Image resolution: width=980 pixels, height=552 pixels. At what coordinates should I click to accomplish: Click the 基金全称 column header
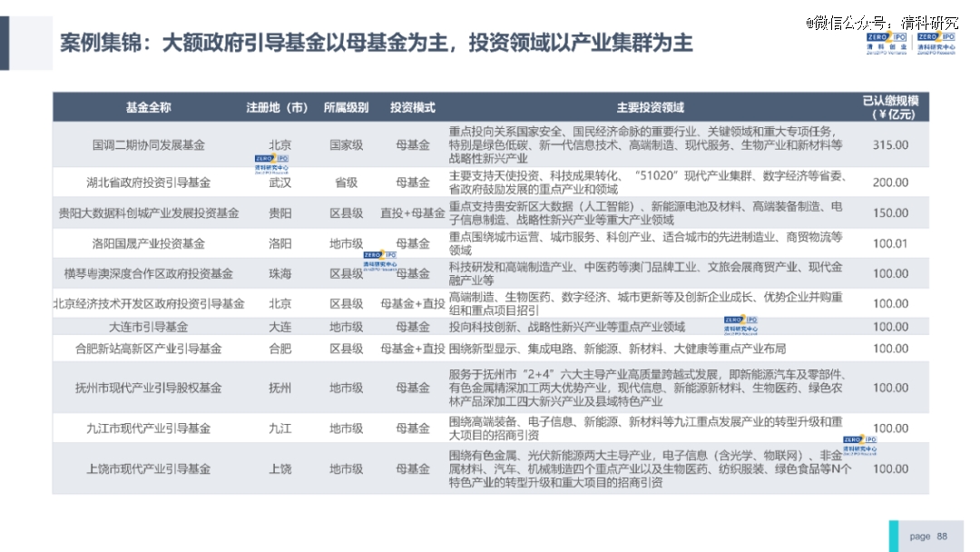148,107
